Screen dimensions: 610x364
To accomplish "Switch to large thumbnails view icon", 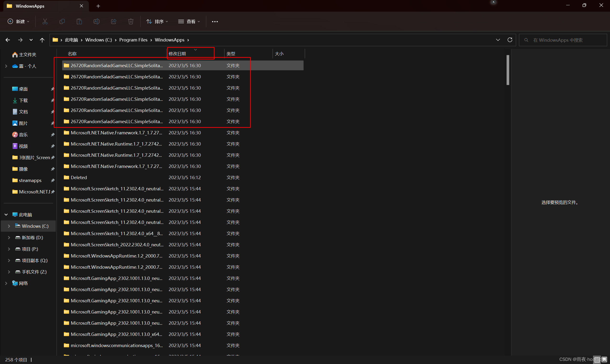I will [x=604, y=359].
